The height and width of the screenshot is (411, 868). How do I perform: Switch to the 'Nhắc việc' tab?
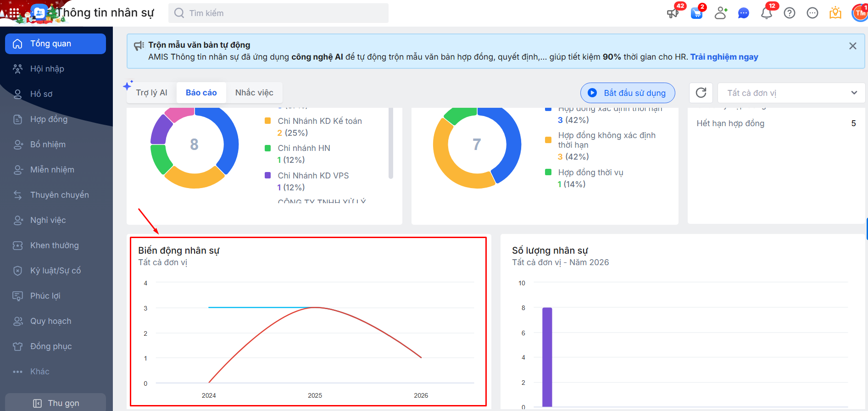[254, 93]
